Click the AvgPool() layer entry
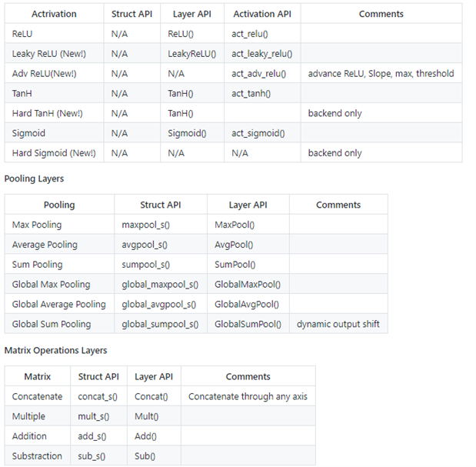Viewport: 476px width, 467px height. click(x=234, y=245)
